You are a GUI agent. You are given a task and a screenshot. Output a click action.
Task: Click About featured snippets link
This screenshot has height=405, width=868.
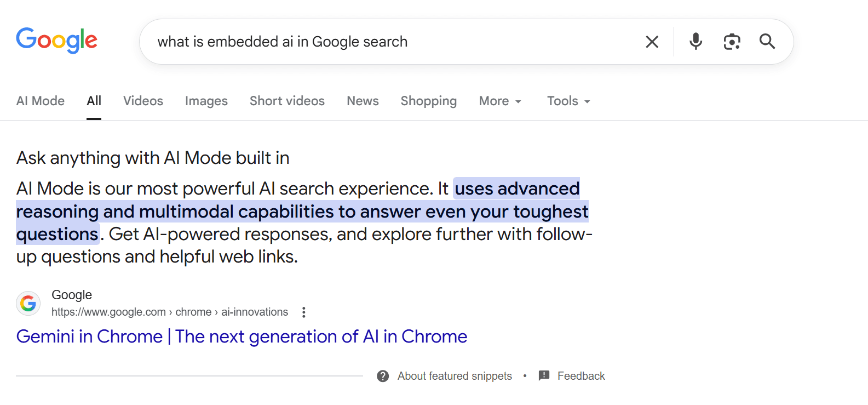tap(455, 376)
